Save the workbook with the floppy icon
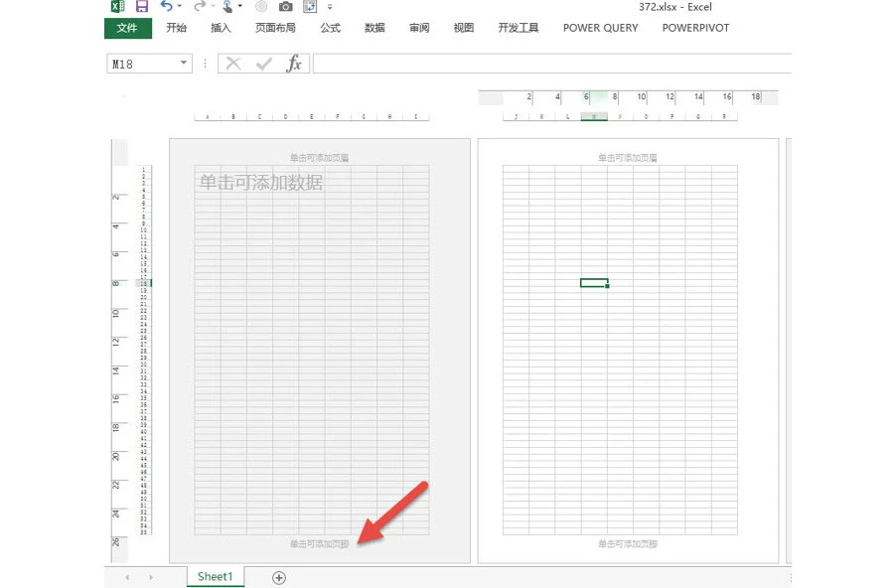This screenshot has width=894, height=588. pos(142,6)
